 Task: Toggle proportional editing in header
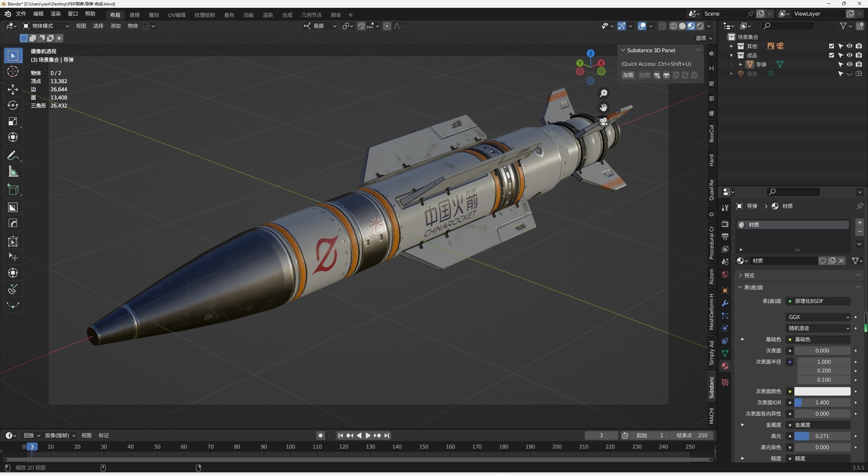(x=387, y=26)
